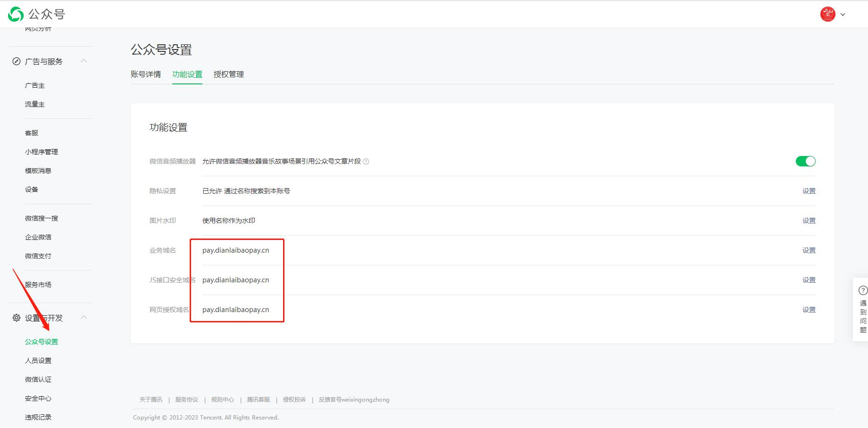Open the 服务协议 footer link
The height and width of the screenshot is (428, 868).
pos(187,400)
